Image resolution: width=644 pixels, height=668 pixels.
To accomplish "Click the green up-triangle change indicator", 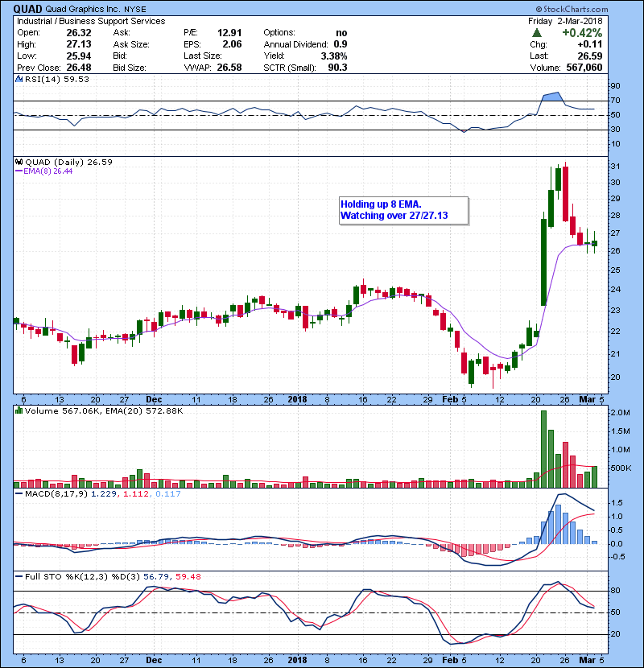I will pos(537,33).
